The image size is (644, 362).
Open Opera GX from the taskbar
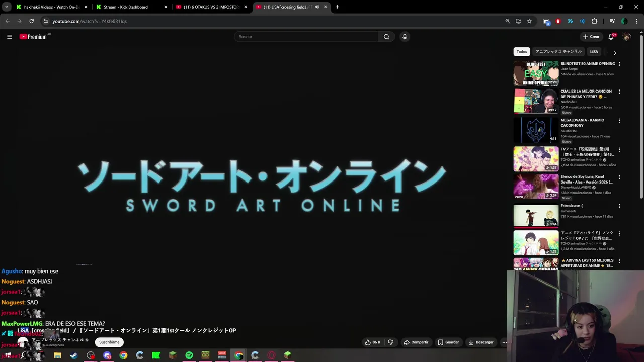[271, 355]
